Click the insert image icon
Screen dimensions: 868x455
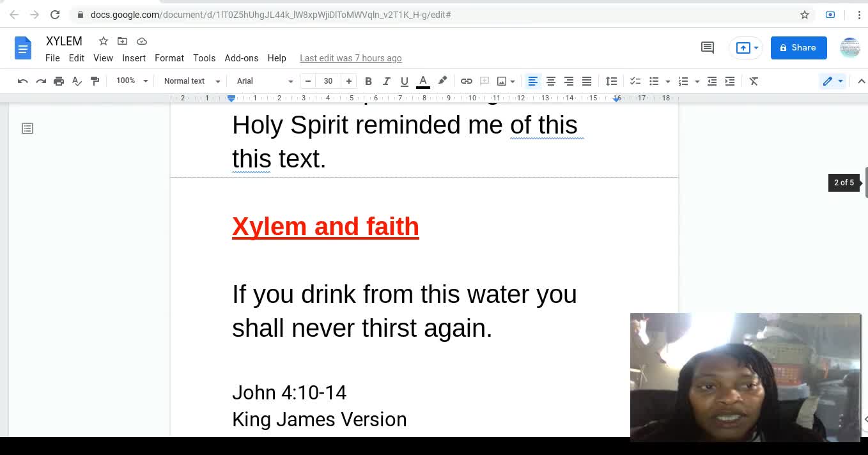pyautogui.click(x=502, y=81)
